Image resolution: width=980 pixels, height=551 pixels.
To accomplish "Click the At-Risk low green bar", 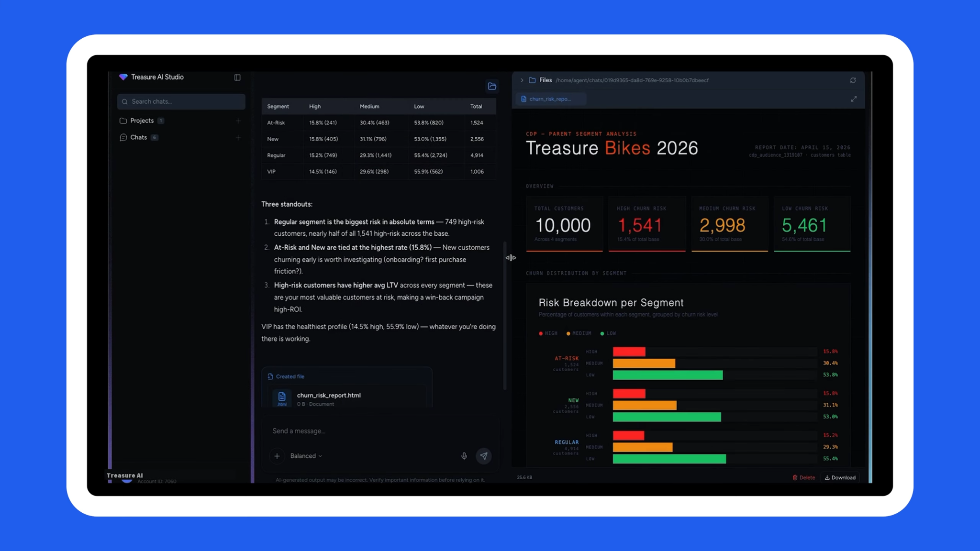I will (668, 375).
